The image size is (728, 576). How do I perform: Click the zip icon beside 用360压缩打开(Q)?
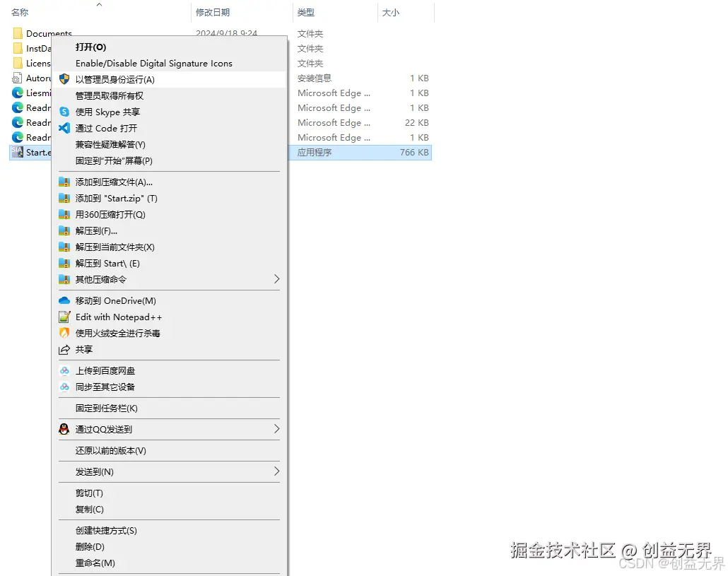pos(64,214)
